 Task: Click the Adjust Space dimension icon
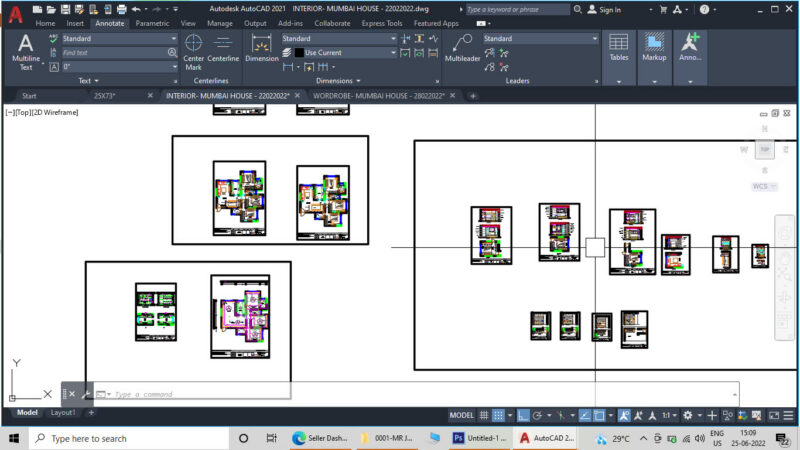(419, 39)
